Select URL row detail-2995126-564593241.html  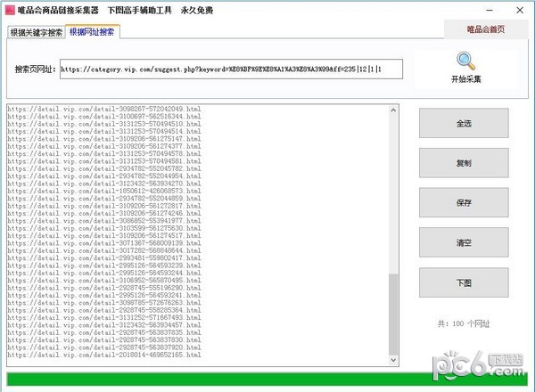click(104, 295)
